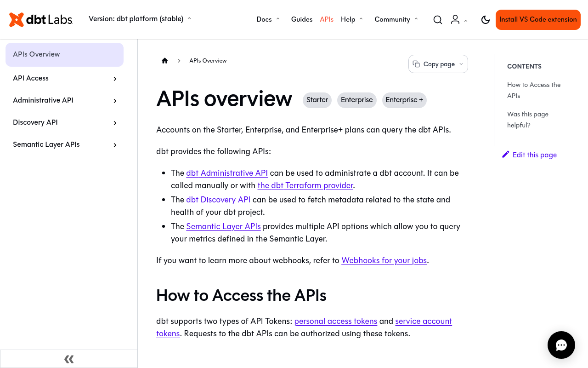Click the home breadcrumb icon
The image size is (588, 368).
165,61
